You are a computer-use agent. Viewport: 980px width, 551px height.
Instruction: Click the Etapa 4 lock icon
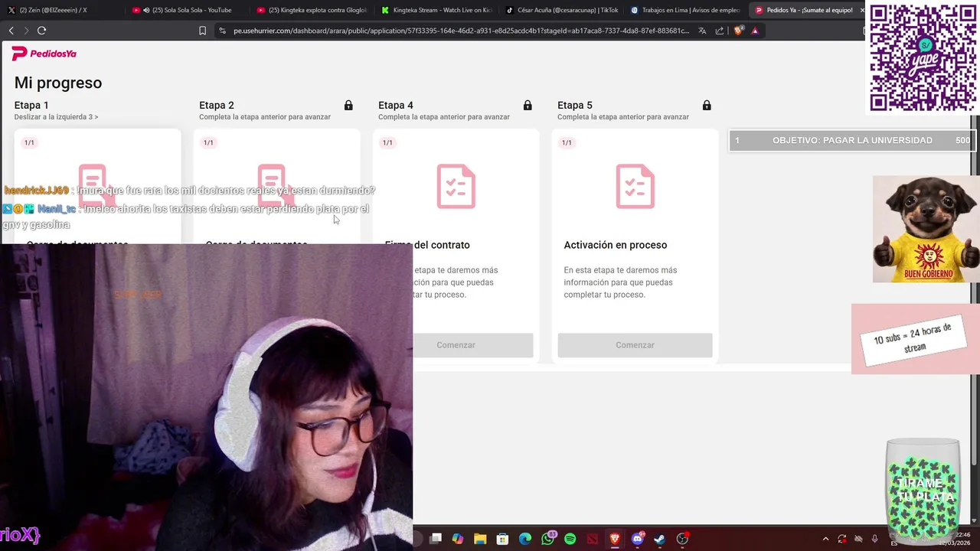(528, 106)
